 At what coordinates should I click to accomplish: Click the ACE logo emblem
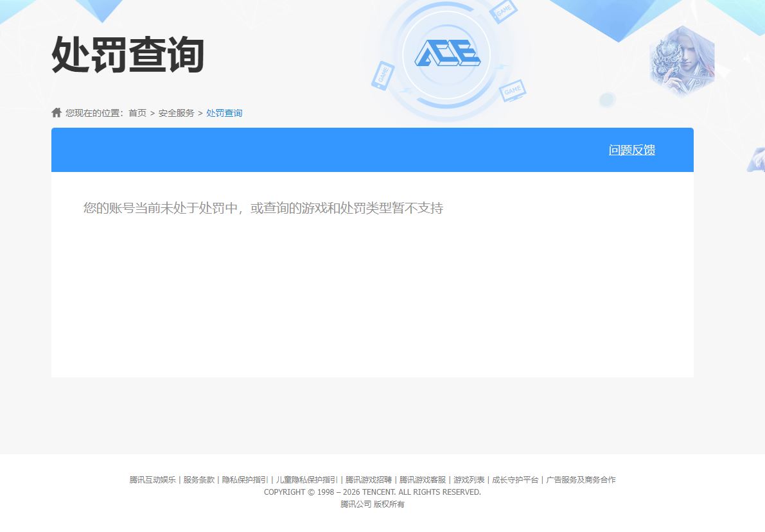coord(448,51)
